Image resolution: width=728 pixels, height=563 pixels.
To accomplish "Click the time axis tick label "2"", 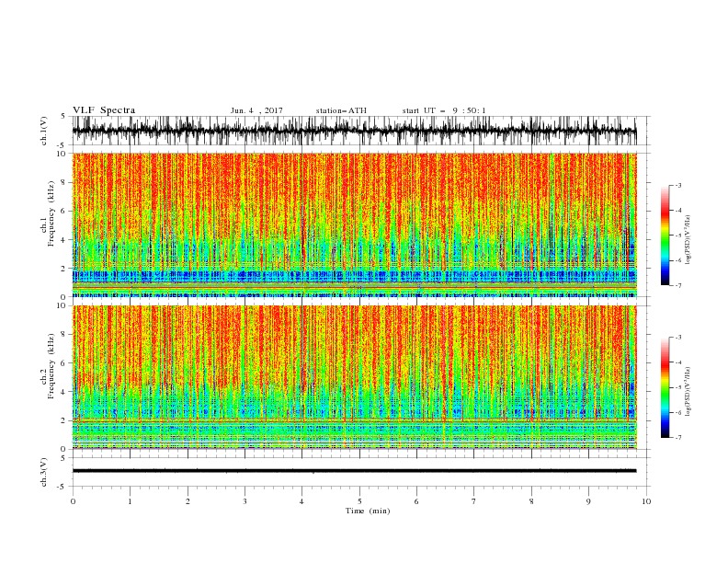I will tap(188, 501).
